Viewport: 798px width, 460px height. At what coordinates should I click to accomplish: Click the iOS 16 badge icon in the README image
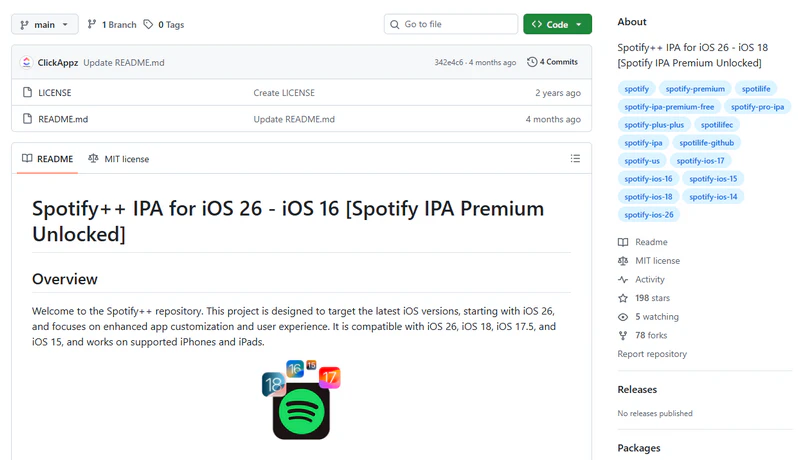295,368
